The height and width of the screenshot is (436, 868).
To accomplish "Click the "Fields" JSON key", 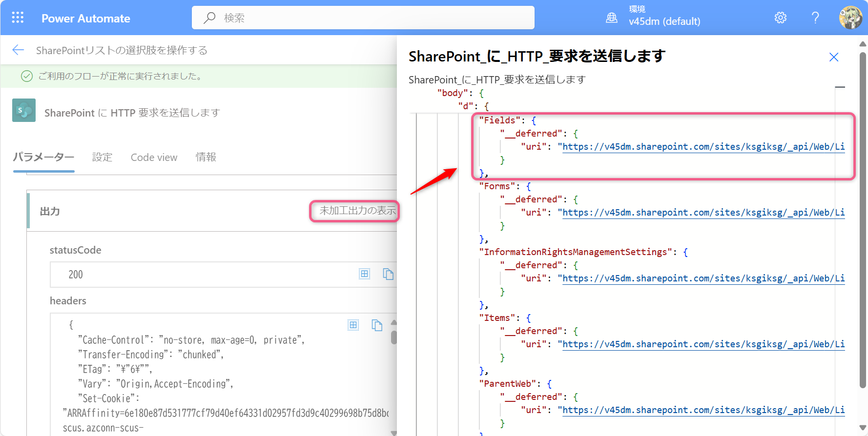I will [x=499, y=120].
